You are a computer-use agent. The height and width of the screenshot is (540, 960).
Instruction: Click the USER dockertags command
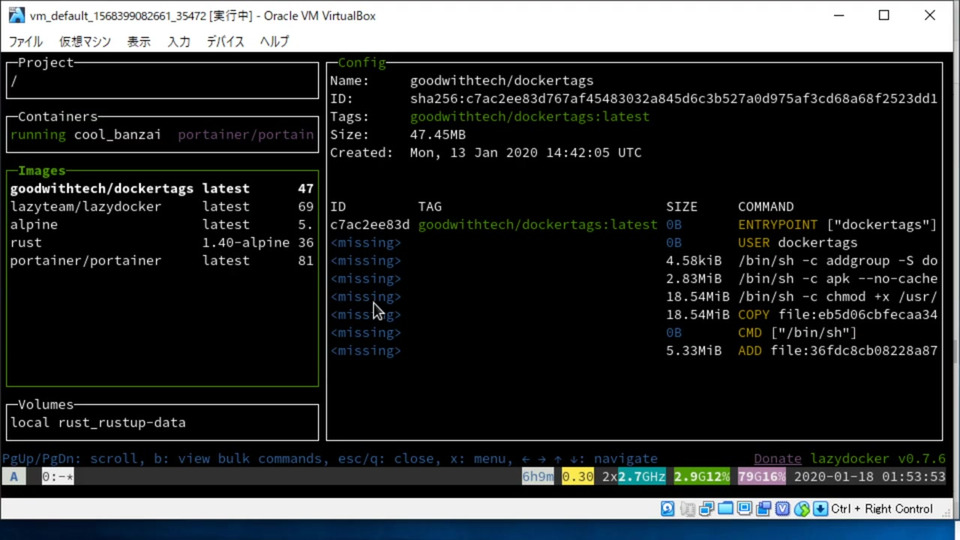[798, 242]
